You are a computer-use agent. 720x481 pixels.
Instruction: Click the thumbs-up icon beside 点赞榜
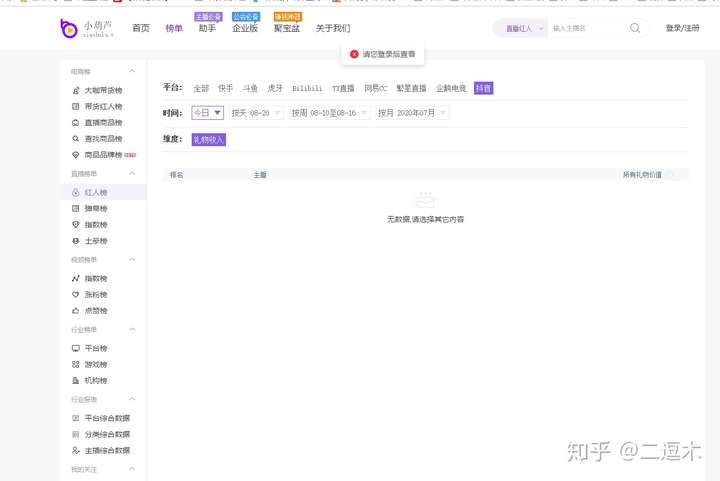coord(76,310)
